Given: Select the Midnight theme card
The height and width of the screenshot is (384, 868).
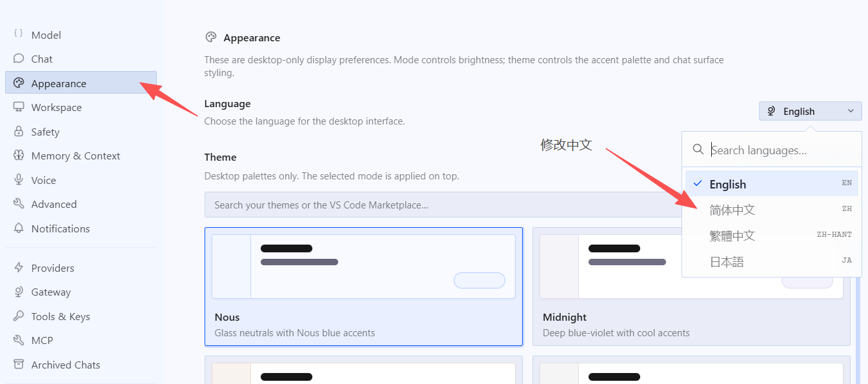Looking at the screenshot, I should (691, 287).
